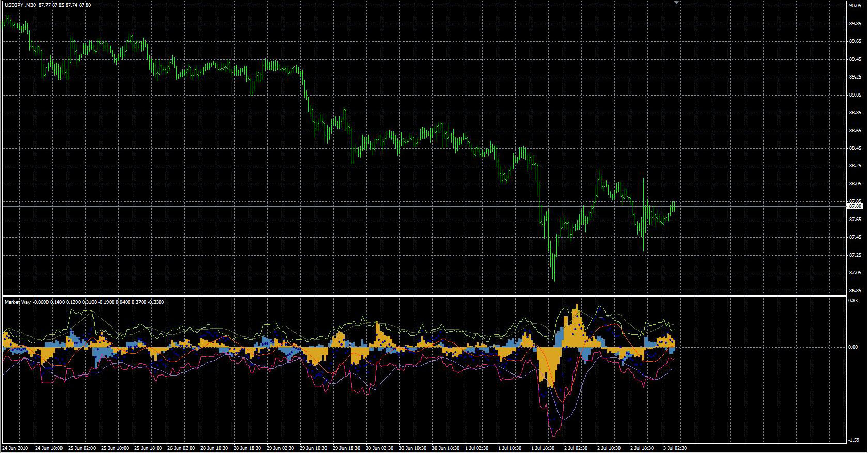868x453 pixels.
Task: Select the 1 Jul 18:30 time label
Action: (x=544, y=448)
